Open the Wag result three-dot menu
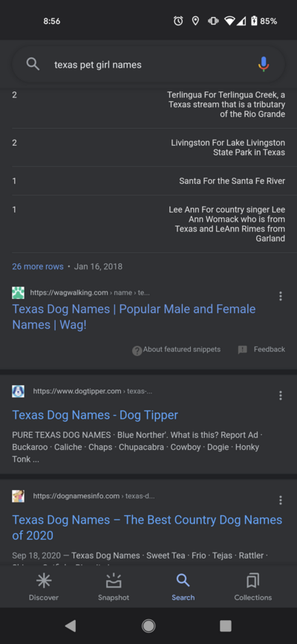 pyautogui.click(x=281, y=296)
